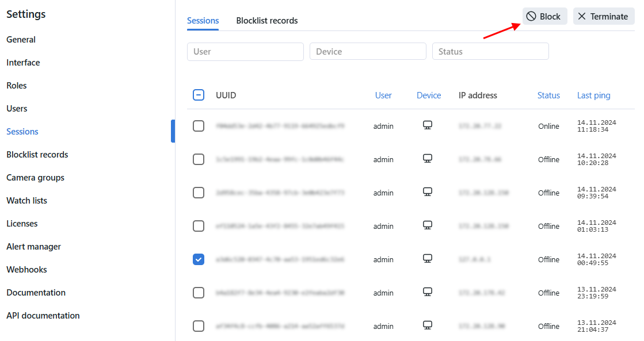The width and height of the screenshot is (644, 341).
Task: Click the device icon in the 23:19:59 session row
Action: pyautogui.click(x=428, y=292)
